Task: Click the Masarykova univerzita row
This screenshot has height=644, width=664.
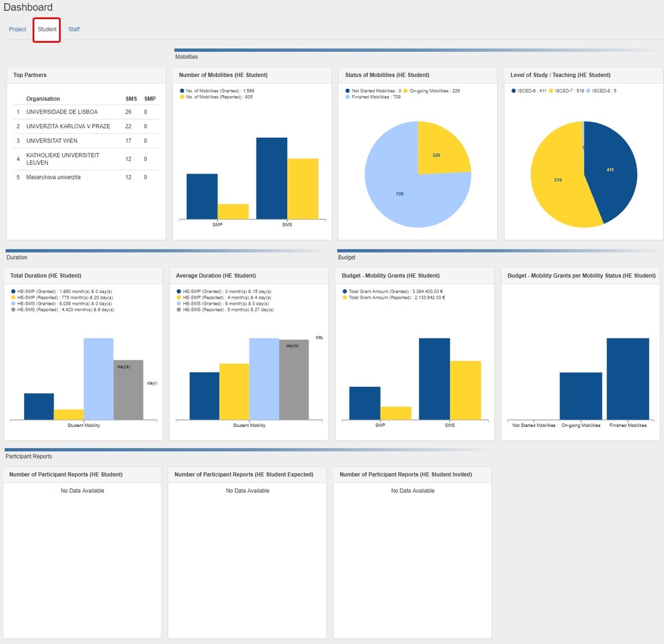Action: click(86, 177)
